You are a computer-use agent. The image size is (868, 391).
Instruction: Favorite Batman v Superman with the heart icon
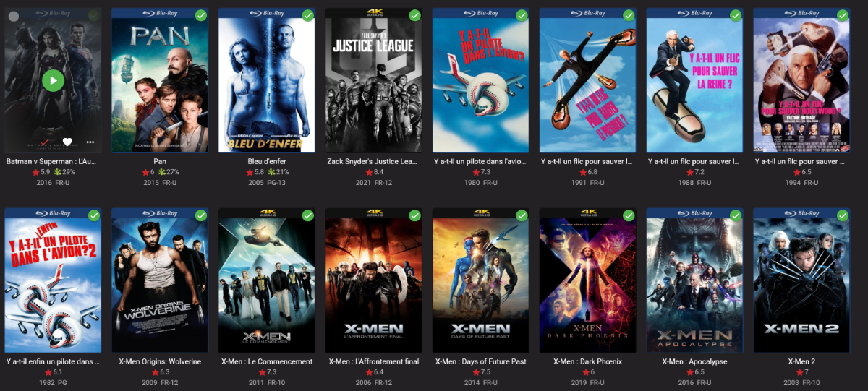click(67, 142)
